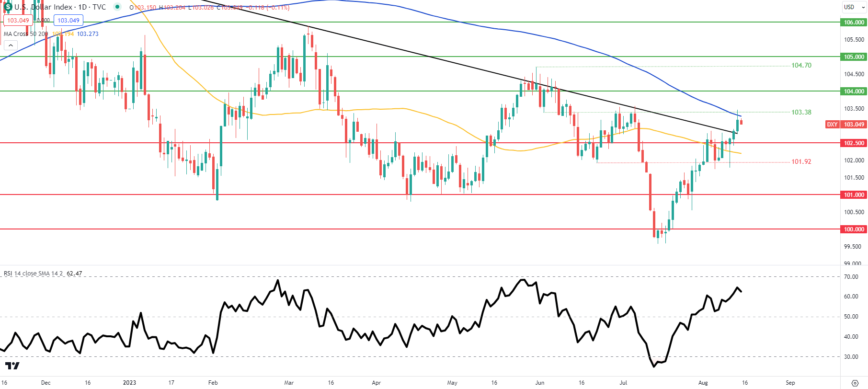Click the RSI 30.00 scale value
This screenshot has width=868, height=389.
[x=851, y=357]
